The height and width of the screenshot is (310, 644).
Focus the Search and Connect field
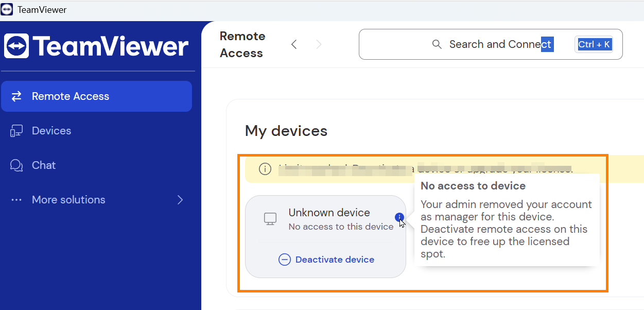[491, 44]
